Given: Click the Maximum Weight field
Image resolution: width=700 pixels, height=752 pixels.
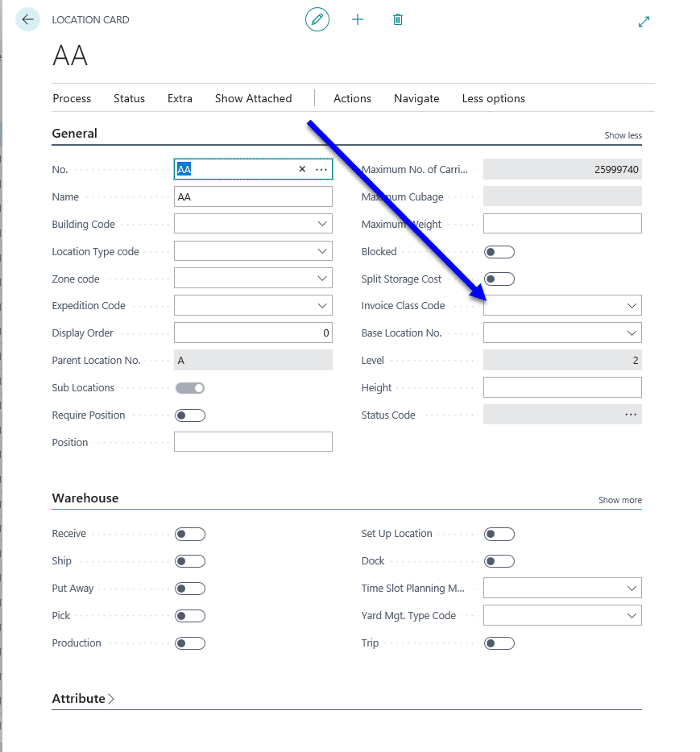Looking at the screenshot, I should point(562,224).
